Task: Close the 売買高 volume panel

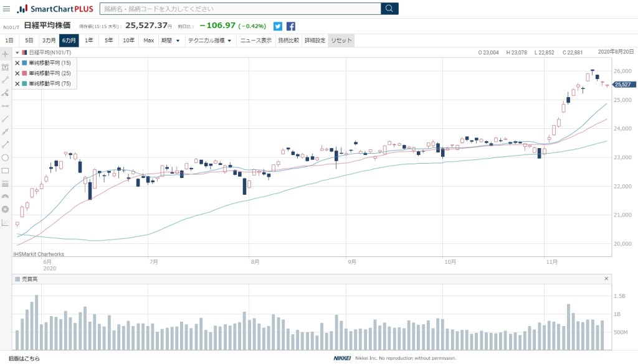Action: (x=606, y=279)
